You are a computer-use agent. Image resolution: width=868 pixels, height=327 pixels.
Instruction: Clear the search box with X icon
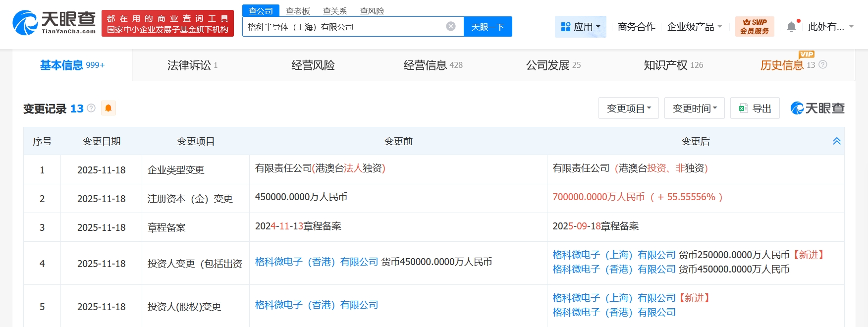[x=451, y=26]
